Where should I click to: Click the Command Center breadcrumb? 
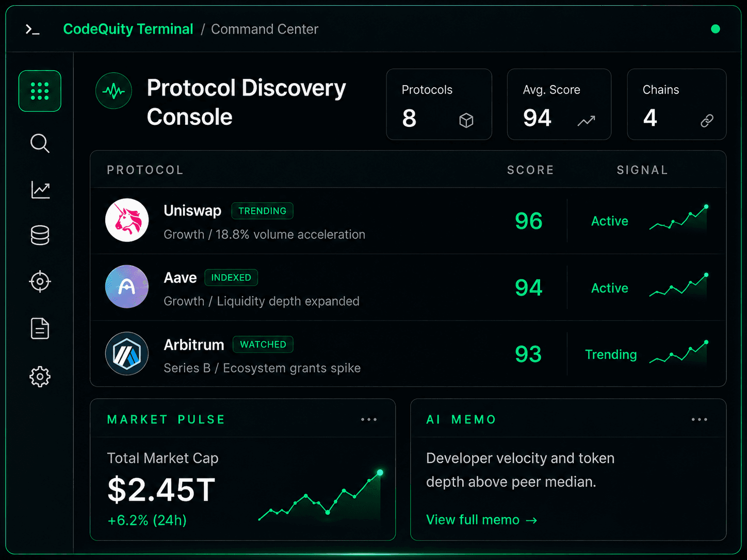pyautogui.click(x=265, y=29)
